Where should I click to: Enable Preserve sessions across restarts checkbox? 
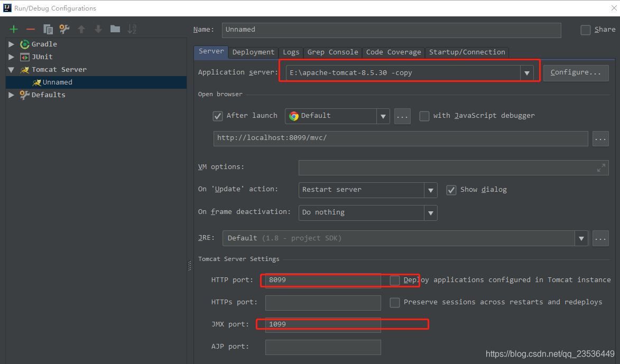[x=395, y=303]
